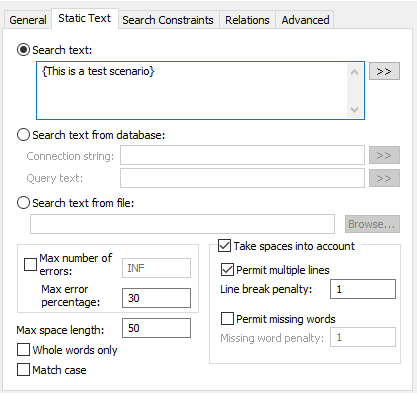Select the Static Text tab
Image resolution: width=417 pixels, height=393 pixels.
[85, 18]
